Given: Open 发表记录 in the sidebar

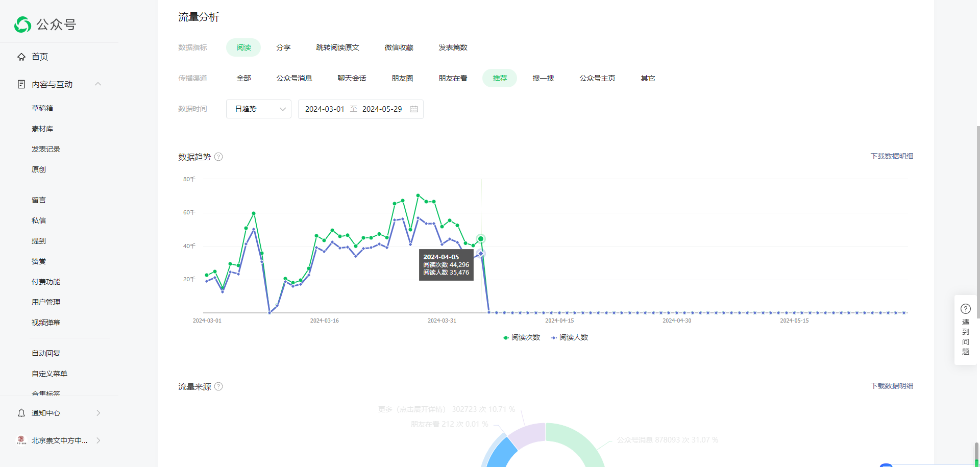Looking at the screenshot, I should coord(46,149).
